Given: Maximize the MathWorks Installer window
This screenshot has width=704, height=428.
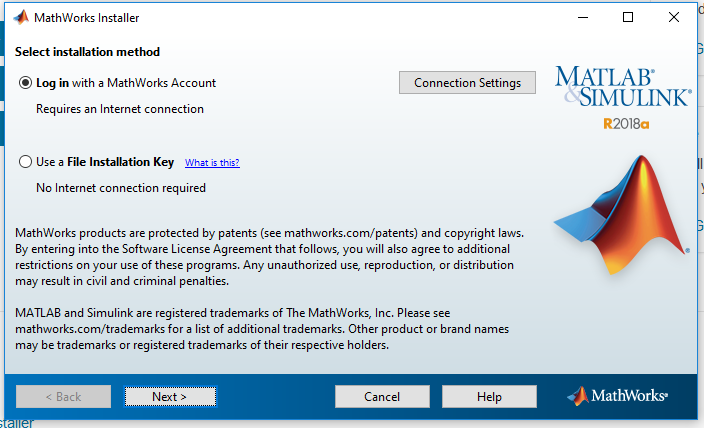Looking at the screenshot, I should [x=628, y=18].
